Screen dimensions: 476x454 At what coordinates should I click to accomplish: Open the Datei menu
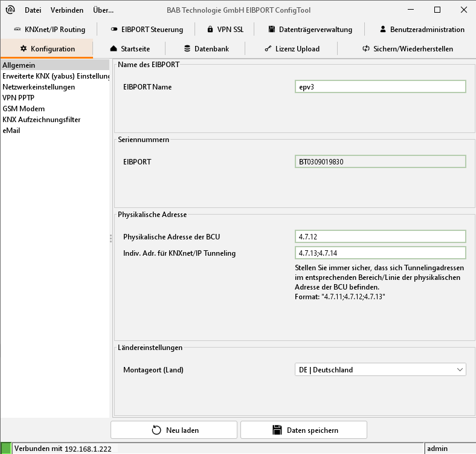(33, 10)
